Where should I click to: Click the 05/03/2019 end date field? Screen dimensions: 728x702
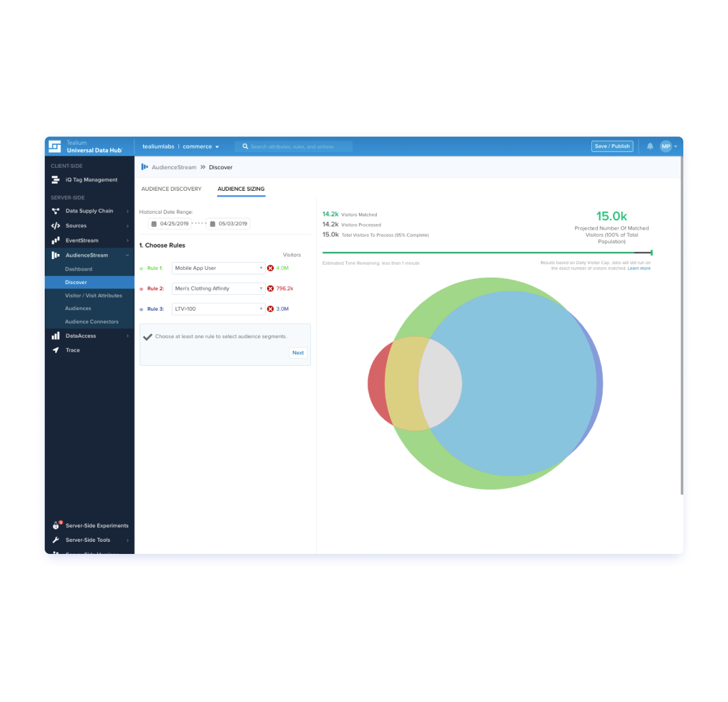pyautogui.click(x=229, y=223)
